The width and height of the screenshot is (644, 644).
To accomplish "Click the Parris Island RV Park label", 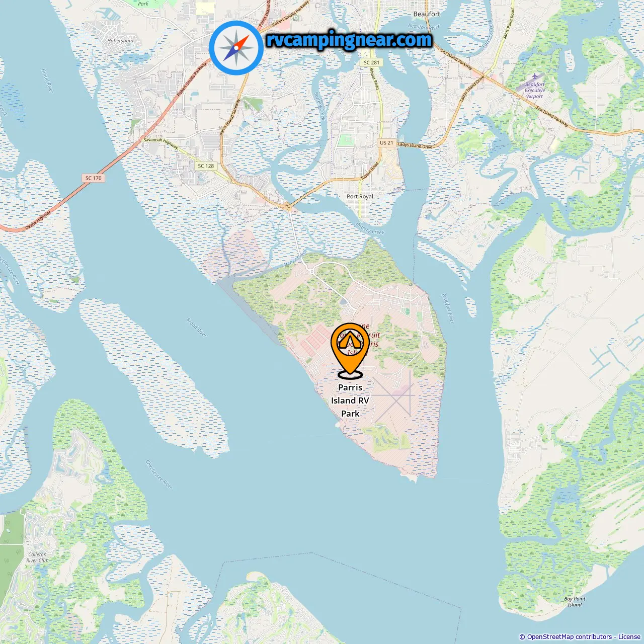I will point(350,400).
